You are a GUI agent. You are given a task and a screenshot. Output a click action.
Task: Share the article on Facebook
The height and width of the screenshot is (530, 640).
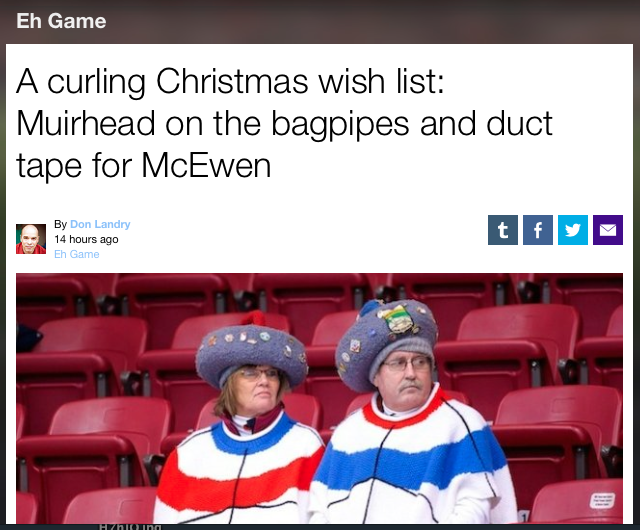(x=538, y=230)
